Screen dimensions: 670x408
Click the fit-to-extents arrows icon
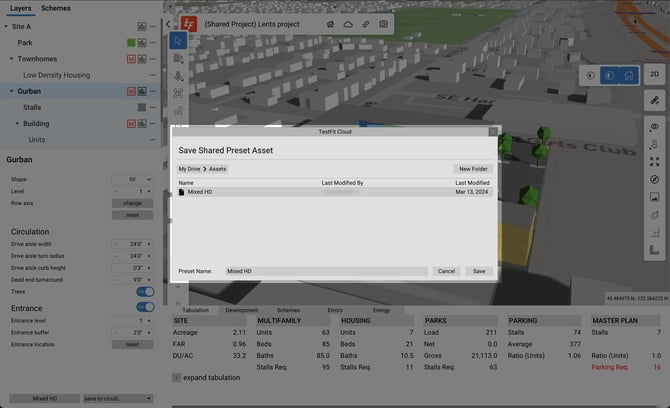pyautogui.click(x=654, y=162)
